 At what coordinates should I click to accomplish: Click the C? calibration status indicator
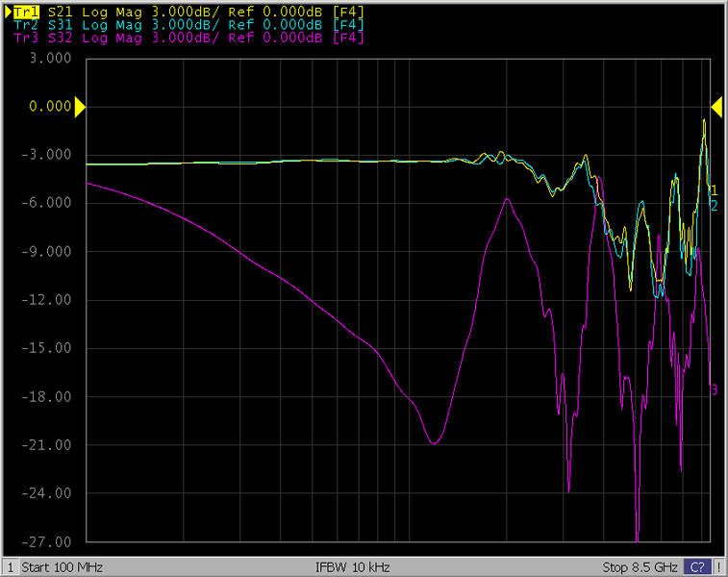[698, 567]
